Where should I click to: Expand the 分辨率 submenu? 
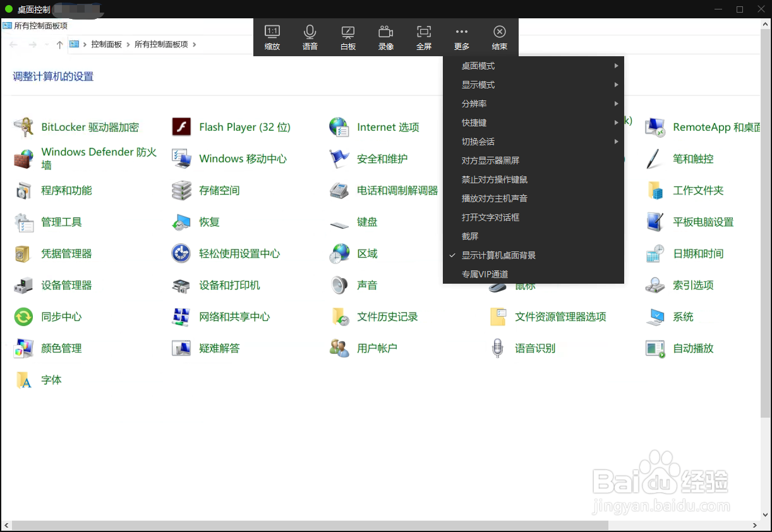coord(534,104)
